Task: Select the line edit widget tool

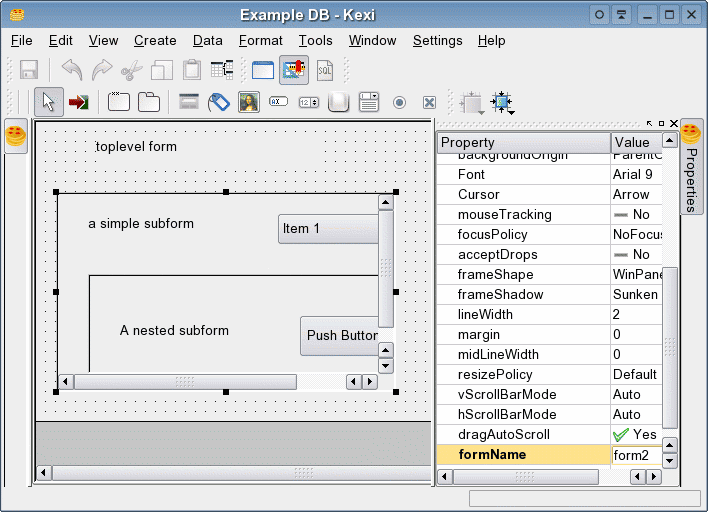Action: point(279,102)
